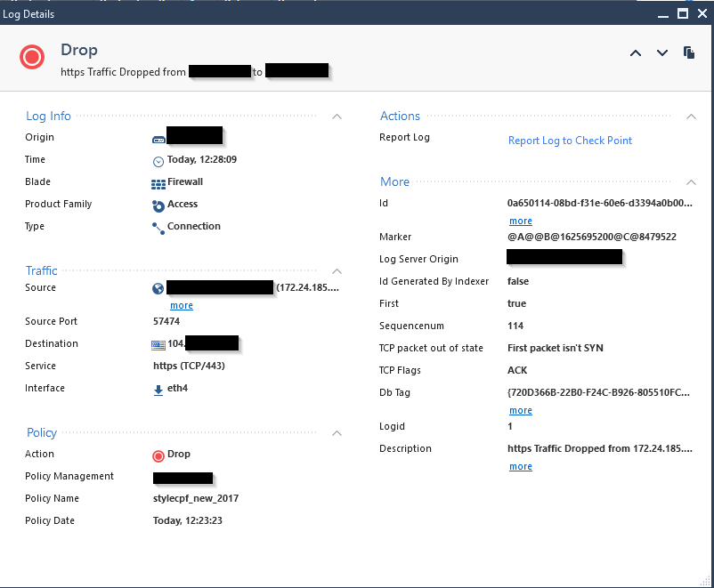Show more of the Description text
This screenshot has width=714, height=588.
tap(521, 467)
